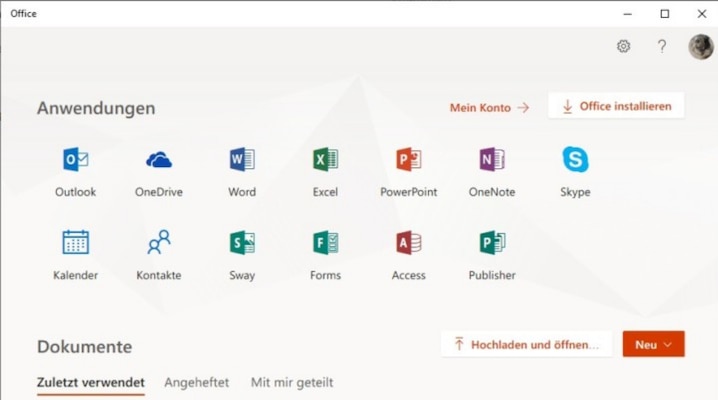This screenshot has height=400, width=718.
Task: Open Kontakte people icon
Action: pos(159,243)
